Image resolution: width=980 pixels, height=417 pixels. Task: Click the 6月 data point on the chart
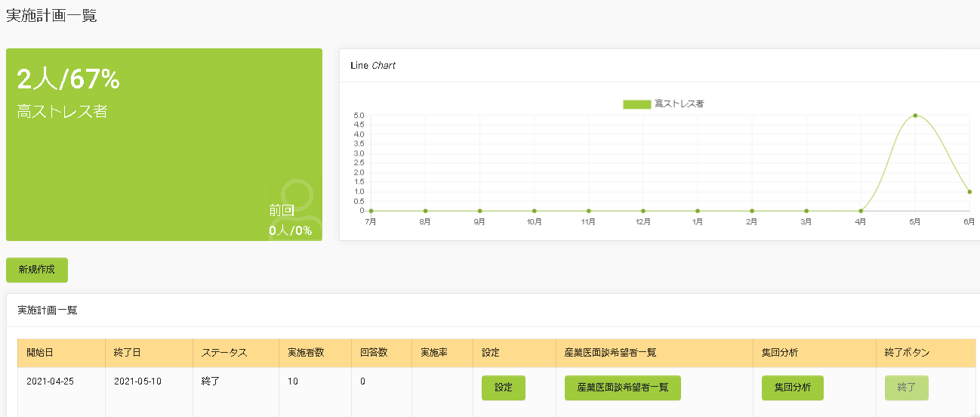969,192
